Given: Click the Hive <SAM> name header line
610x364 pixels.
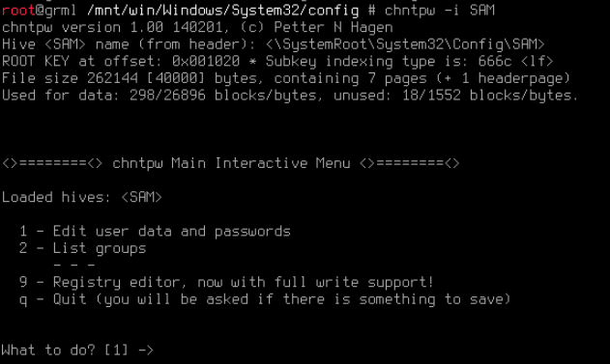Looking at the screenshot, I should 274,44.
